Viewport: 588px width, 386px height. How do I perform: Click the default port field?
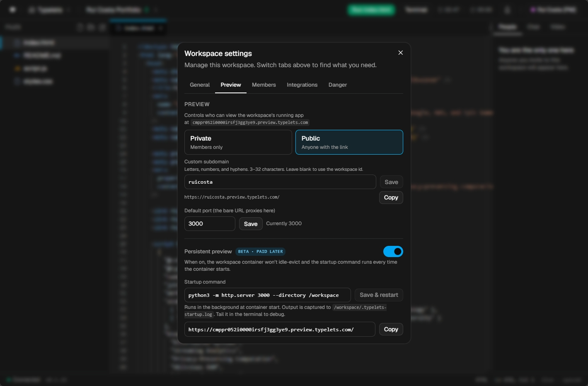tap(210, 223)
